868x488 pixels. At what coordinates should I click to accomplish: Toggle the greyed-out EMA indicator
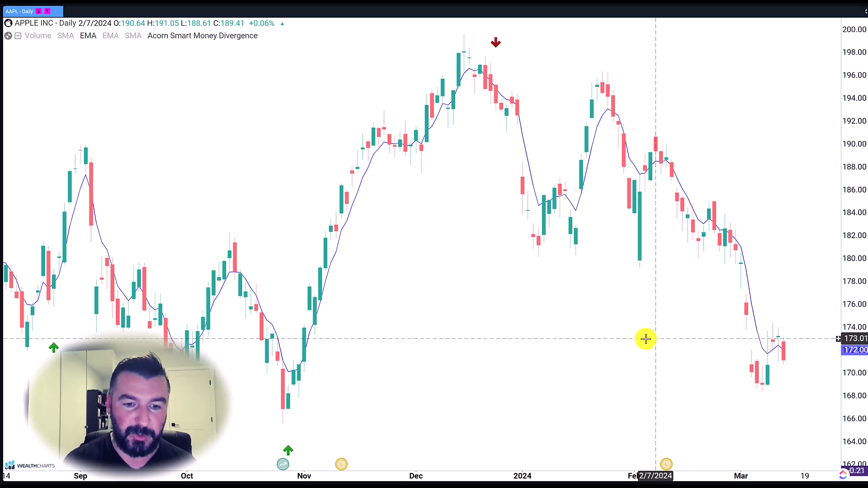[x=111, y=36]
